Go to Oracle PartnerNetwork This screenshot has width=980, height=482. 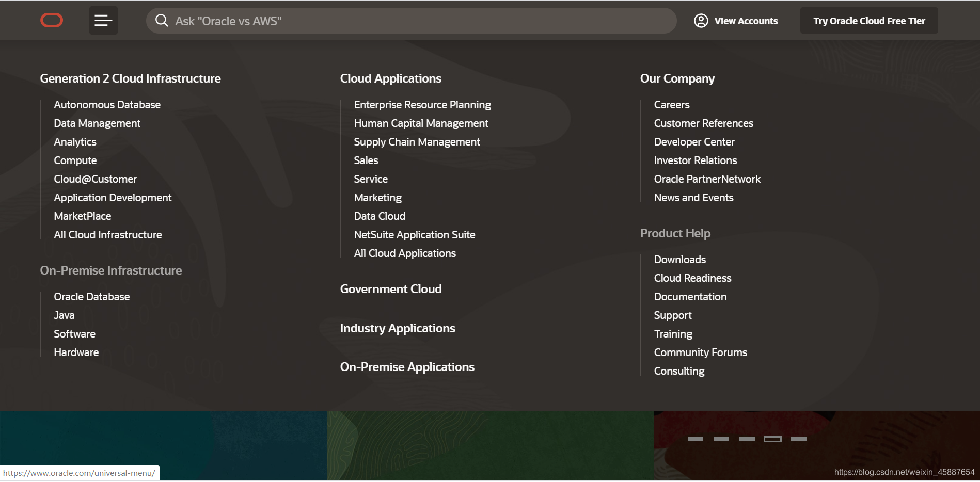[x=707, y=179]
